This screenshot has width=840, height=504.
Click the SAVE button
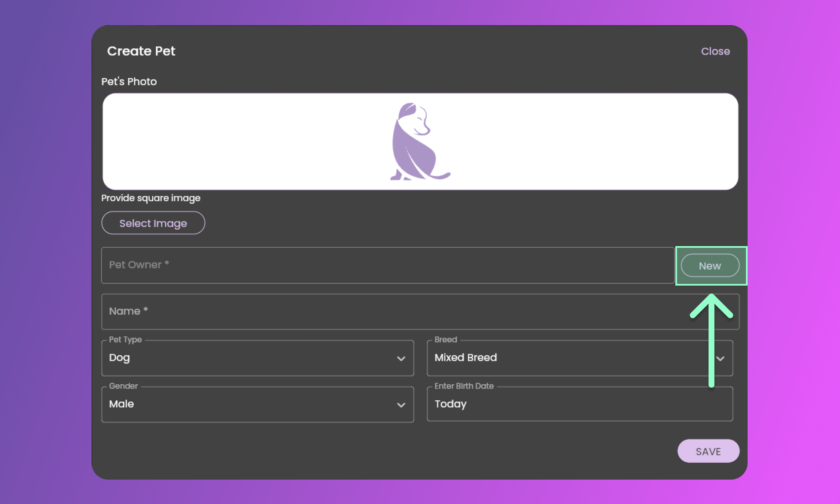tap(708, 451)
